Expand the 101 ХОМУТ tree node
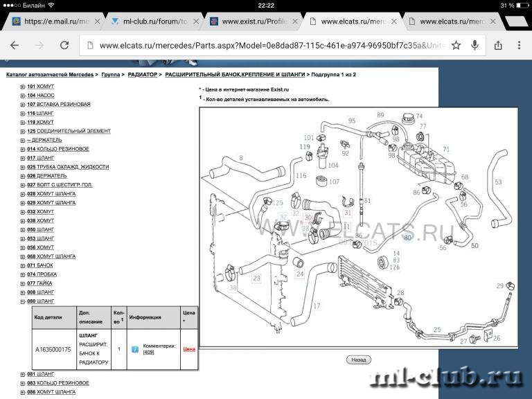Screen dimensions: 532x399 pyautogui.click(x=23, y=87)
